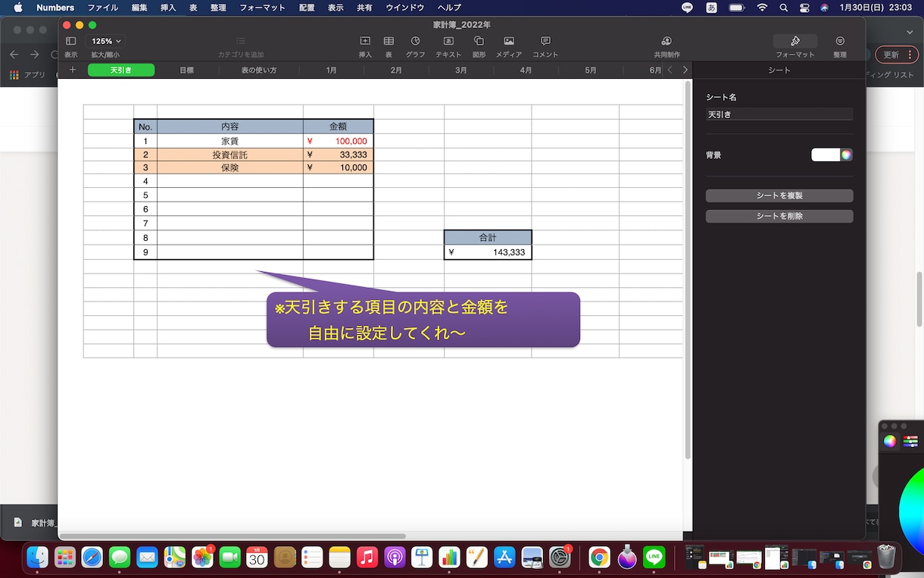Open Finder from the Dock
924x578 pixels.
point(37,558)
